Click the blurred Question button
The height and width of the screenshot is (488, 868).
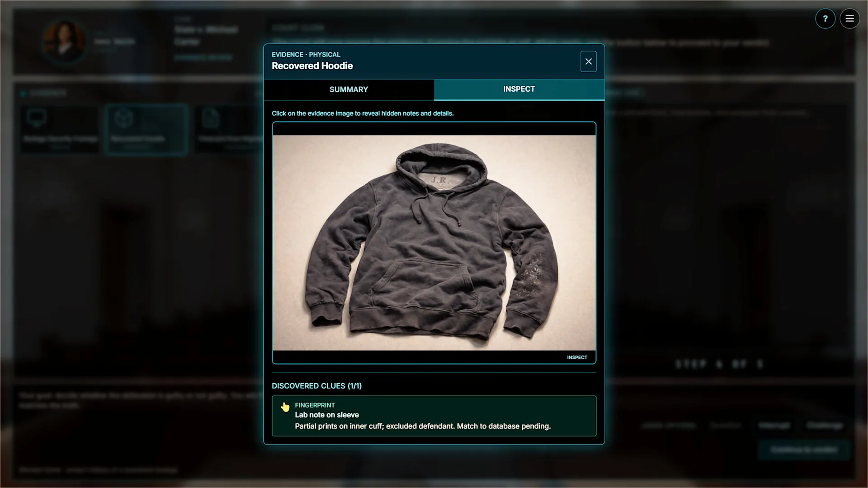[725, 426]
